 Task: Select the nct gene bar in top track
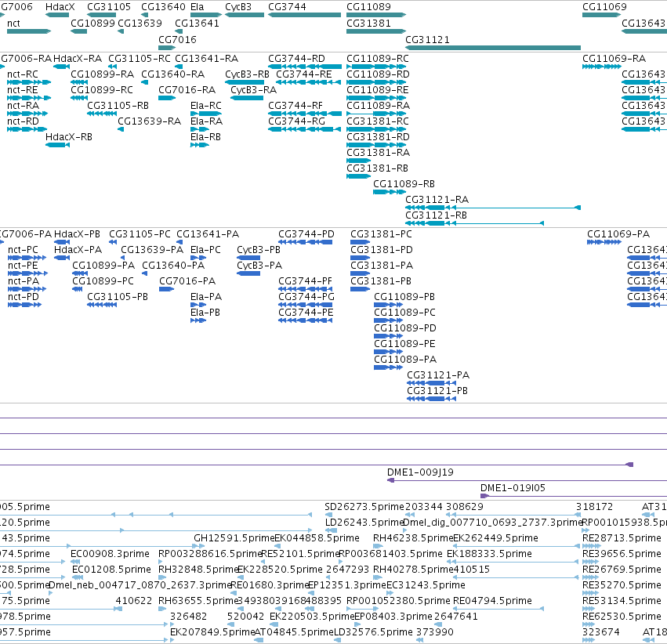pos(29,31)
